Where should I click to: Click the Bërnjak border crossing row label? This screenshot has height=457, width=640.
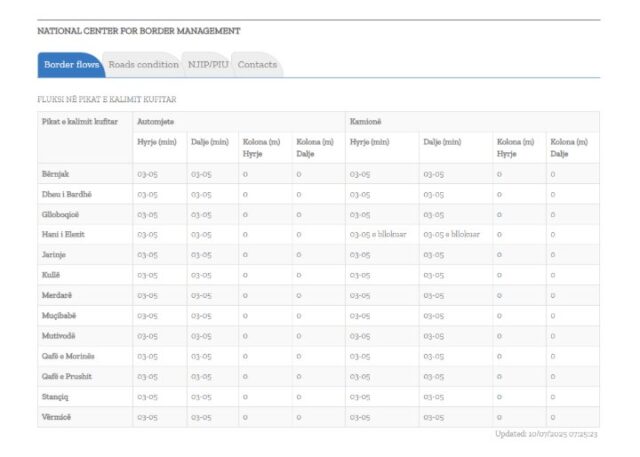pyautogui.click(x=55, y=174)
